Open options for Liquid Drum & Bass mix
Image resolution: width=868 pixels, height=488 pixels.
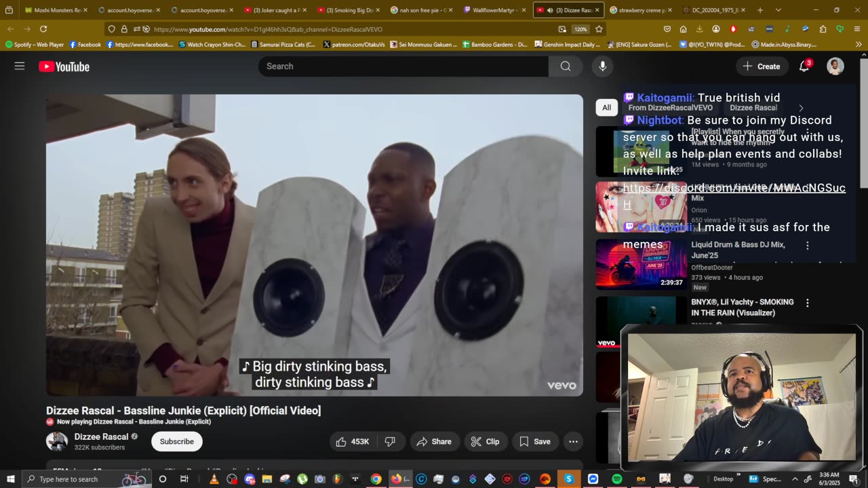pyautogui.click(x=807, y=245)
